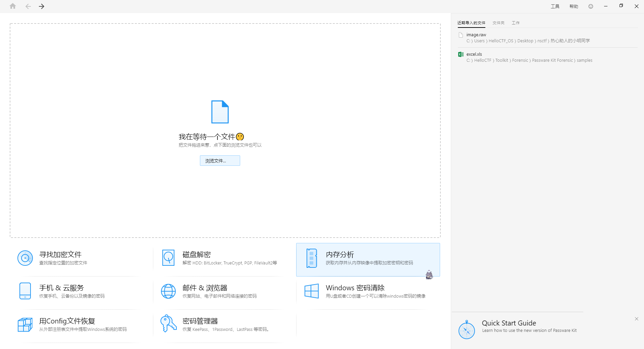Open 磁盘解密 hard disk icon

tap(168, 258)
